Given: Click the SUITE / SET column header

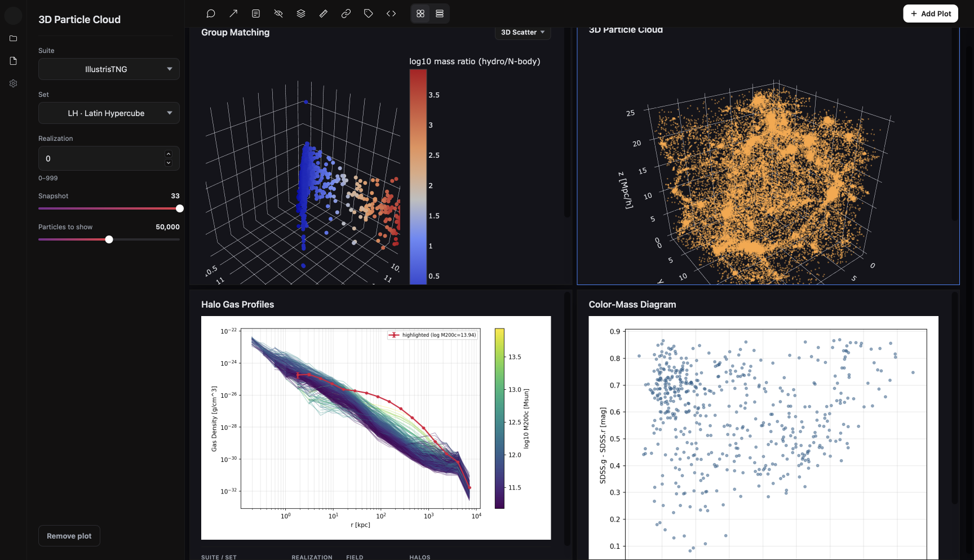Looking at the screenshot, I should (x=219, y=557).
